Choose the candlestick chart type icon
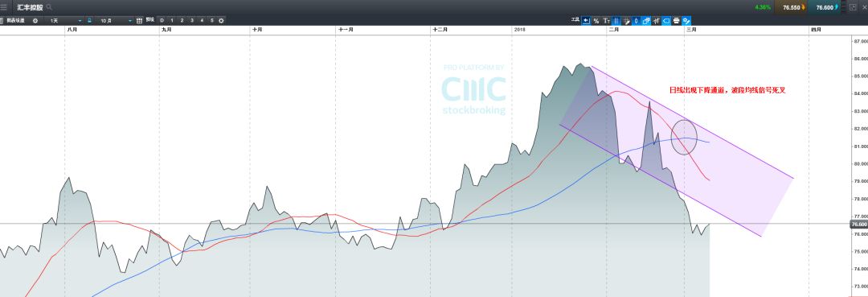This screenshot has height=297, width=868. click(x=636, y=20)
